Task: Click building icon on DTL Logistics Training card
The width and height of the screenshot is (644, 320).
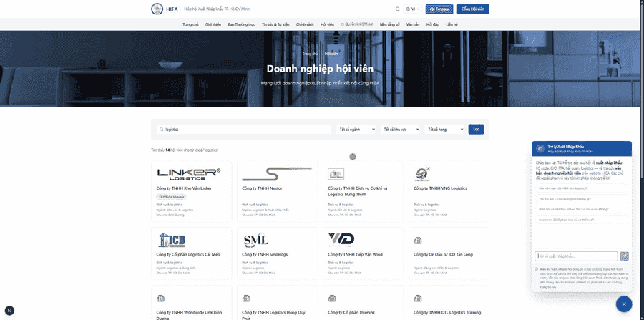Action: tap(418, 299)
